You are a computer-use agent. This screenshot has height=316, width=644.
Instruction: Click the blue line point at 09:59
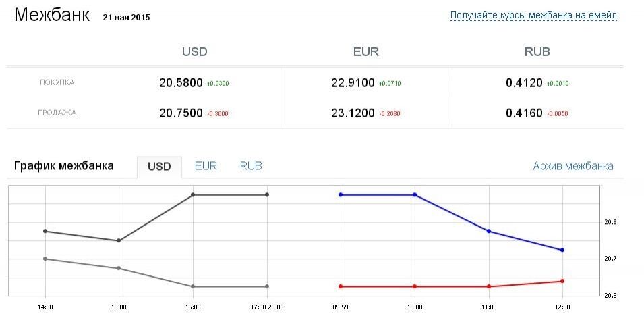[x=341, y=194]
